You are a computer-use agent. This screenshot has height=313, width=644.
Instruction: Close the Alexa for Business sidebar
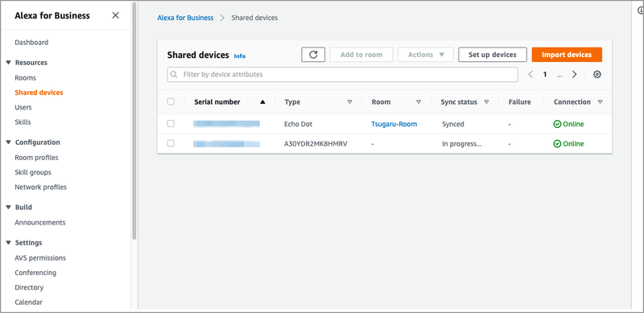116,15
